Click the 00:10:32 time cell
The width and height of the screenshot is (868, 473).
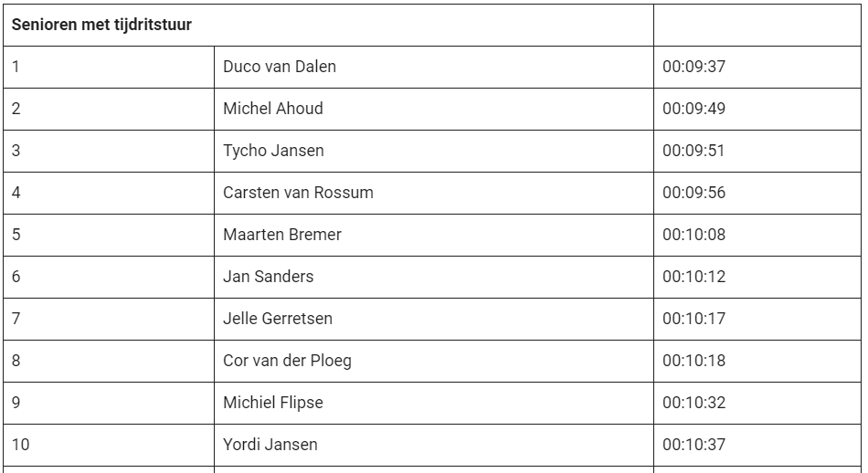[x=693, y=403]
